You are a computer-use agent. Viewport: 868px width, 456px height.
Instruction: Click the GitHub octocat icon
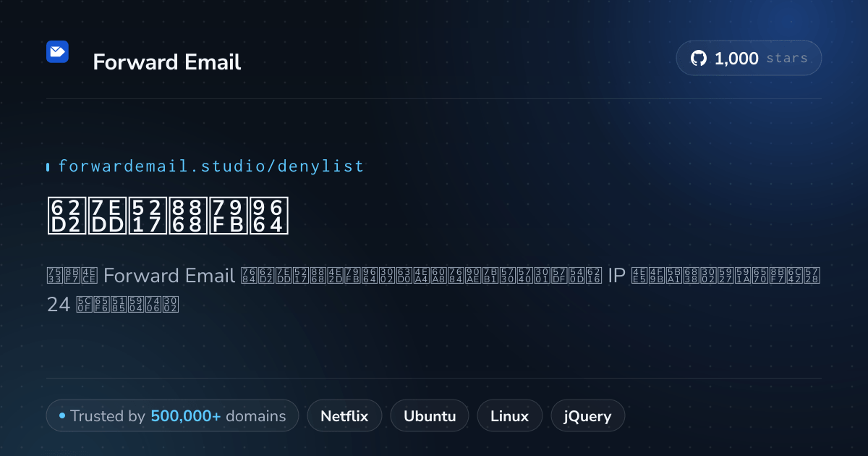click(x=699, y=58)
